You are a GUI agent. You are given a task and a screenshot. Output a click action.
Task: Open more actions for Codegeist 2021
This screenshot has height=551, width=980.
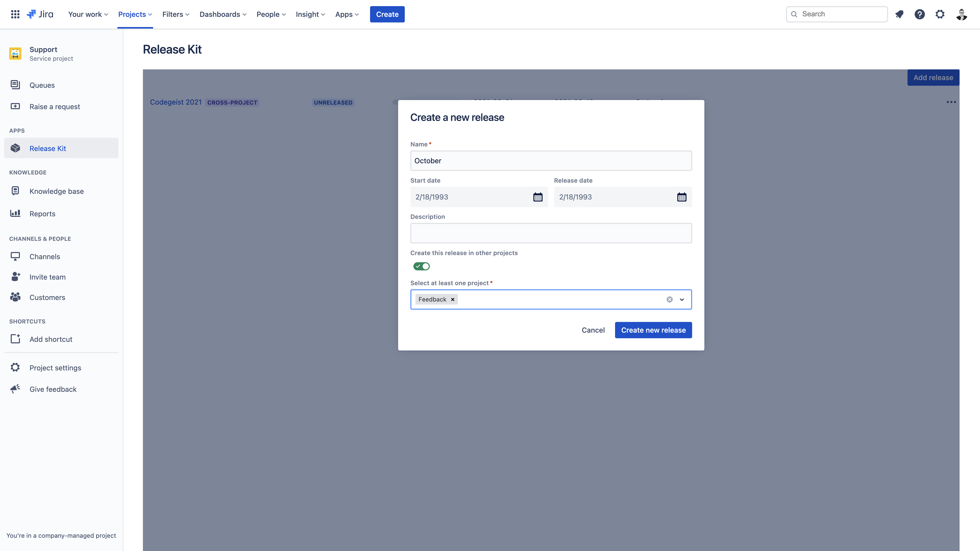click(x=951, y=102)
